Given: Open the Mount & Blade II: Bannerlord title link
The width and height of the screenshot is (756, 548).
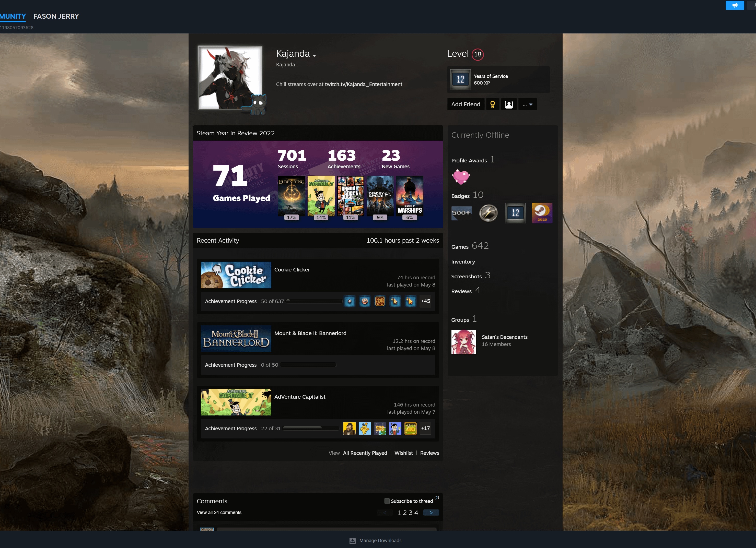Looking at the screenshot, I should (310, 333).
